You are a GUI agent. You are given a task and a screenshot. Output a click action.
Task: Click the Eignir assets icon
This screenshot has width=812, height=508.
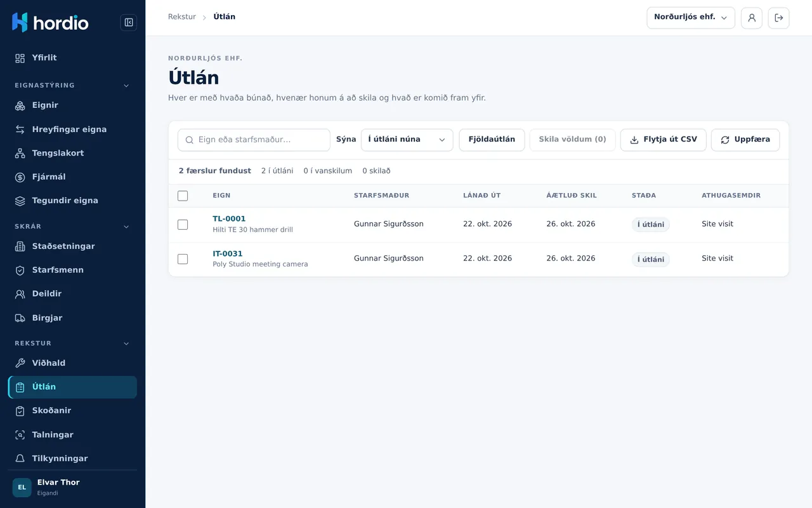20,105
